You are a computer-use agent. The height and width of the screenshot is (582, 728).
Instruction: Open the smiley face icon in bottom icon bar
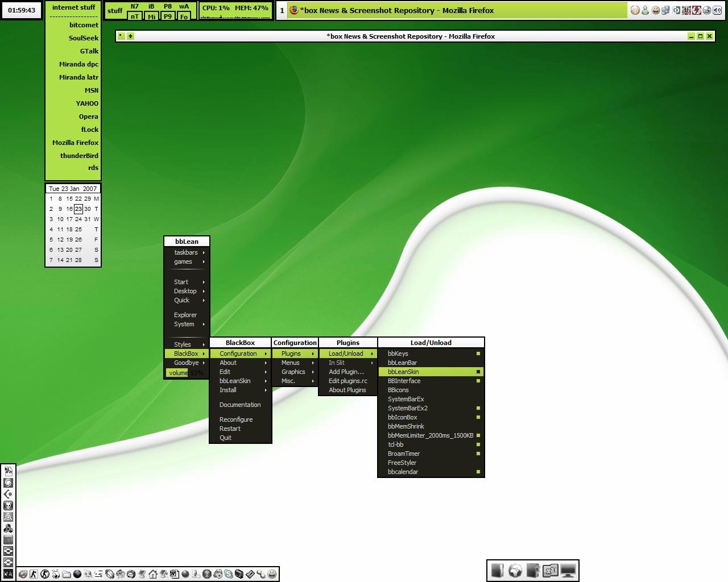pos(272,574)
